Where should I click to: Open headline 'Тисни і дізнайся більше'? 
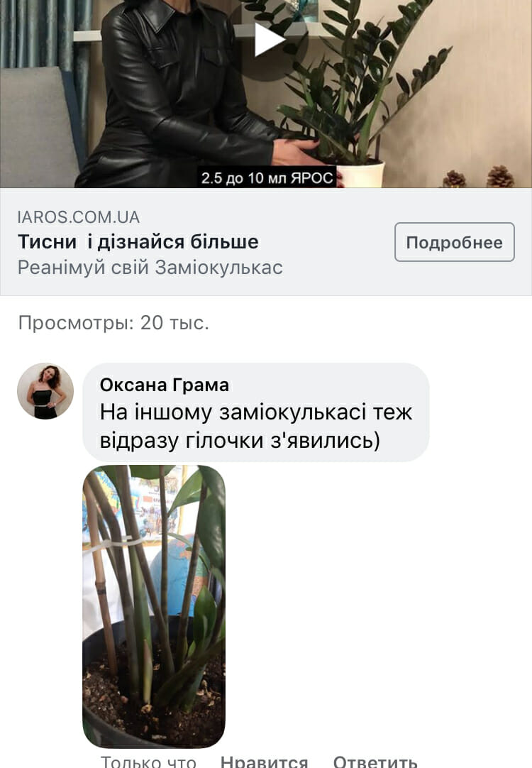pyautogui.click(x=138, y=241)
